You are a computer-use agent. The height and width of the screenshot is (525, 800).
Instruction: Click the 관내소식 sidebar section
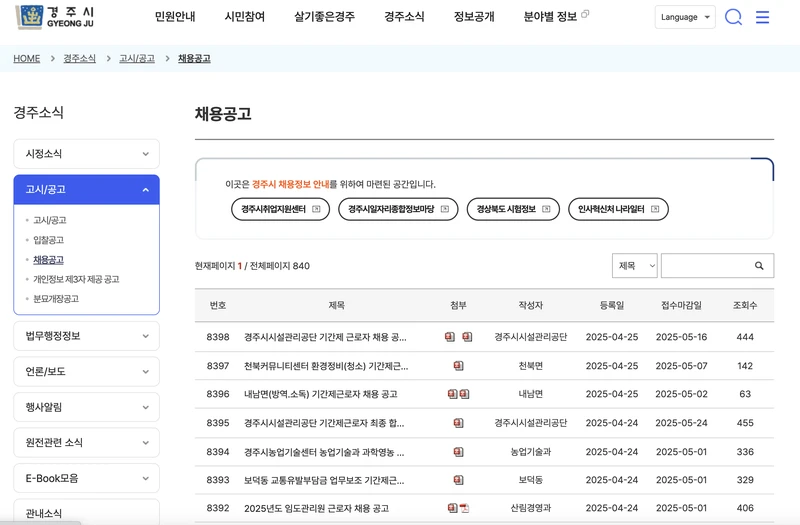(87, 512)
